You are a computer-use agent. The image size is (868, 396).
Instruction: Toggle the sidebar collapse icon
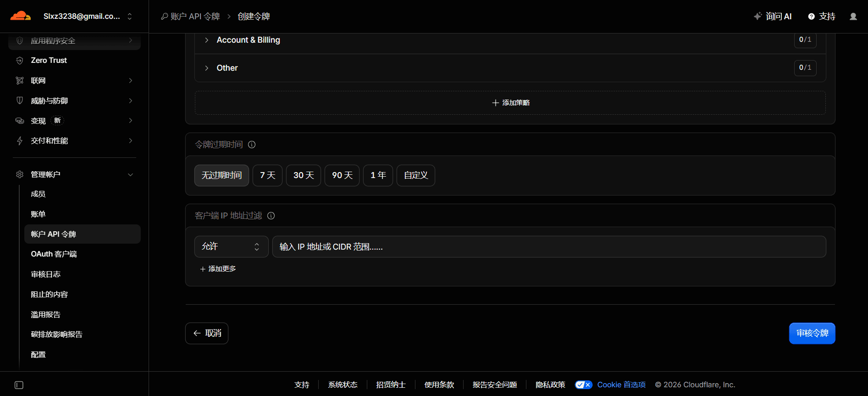(19, 385)
